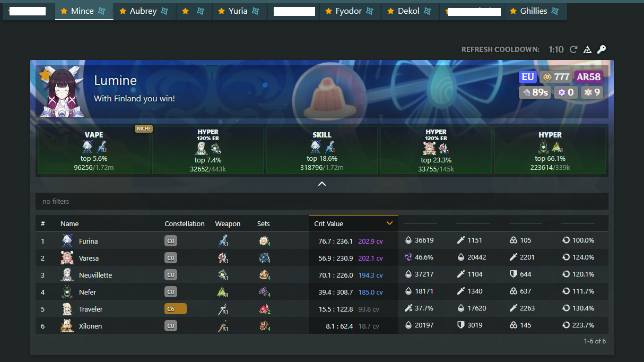
Task: Collapse the leaderboard cards with up chevron
Action: click(322, 184)
